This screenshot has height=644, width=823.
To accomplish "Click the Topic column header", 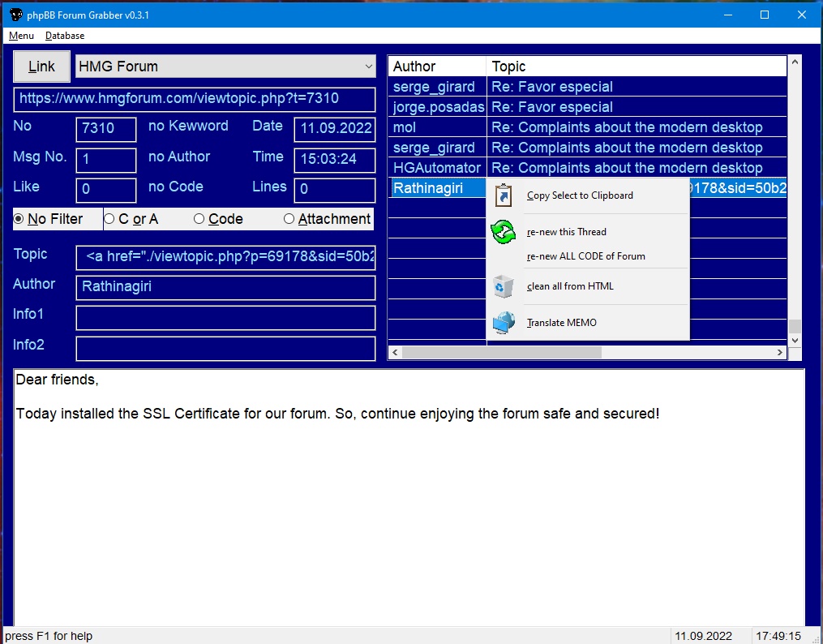I will point(636,67).
